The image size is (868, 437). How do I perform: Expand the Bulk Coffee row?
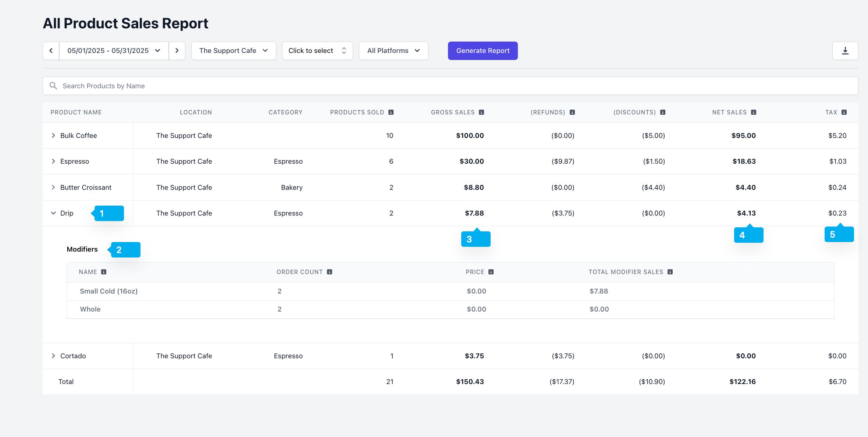tap(53, 135)
